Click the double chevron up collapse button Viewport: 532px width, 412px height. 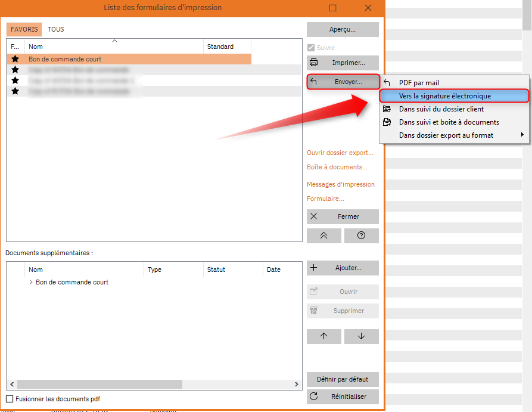324,236
